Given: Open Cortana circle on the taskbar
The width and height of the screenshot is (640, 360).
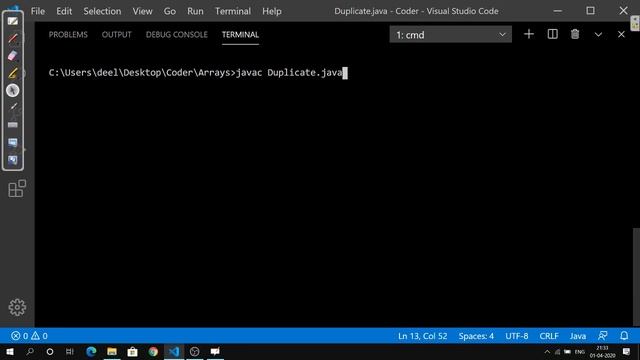Looking at the screenshot, I should [x=50, y=351].
